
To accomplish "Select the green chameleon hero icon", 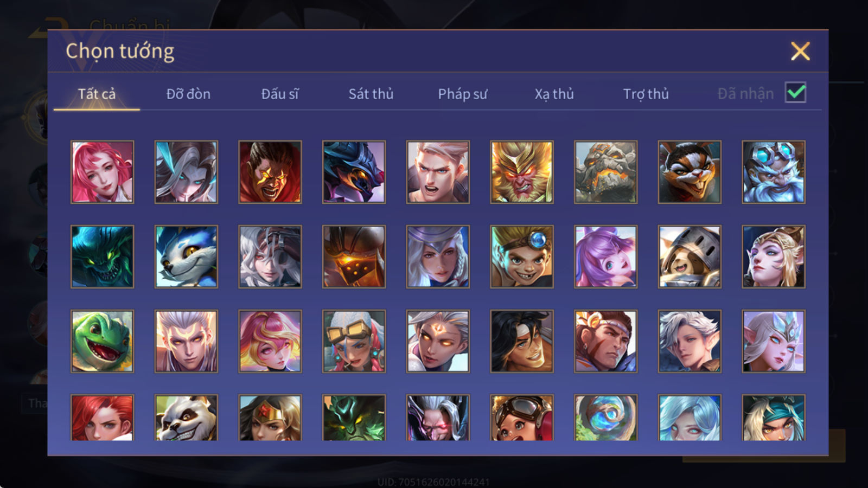I will 102,341.
